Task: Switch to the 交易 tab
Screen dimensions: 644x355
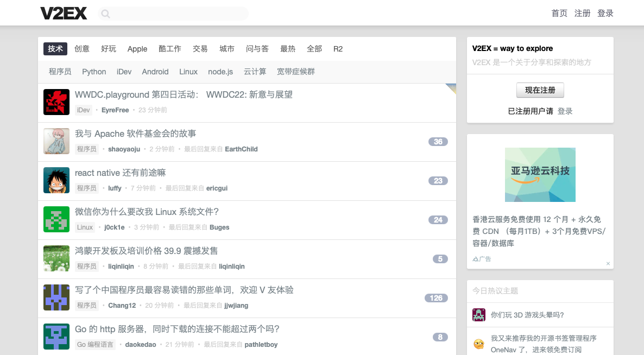Action: pyautogui.click(x=200, y=49)
